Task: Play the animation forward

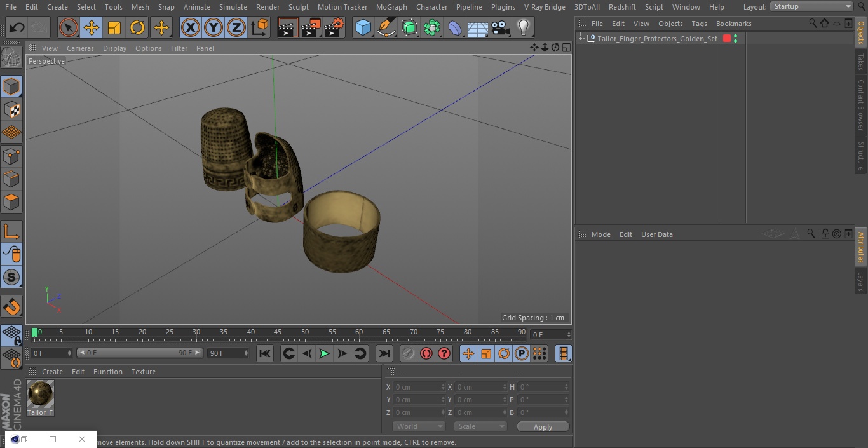Action: [324, 353]
